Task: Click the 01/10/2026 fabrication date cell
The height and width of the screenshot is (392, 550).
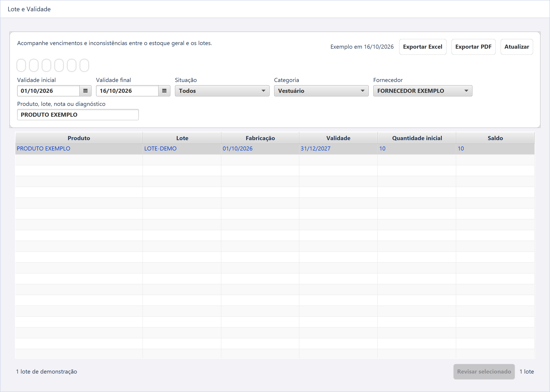Action: [x=260, y=149]
